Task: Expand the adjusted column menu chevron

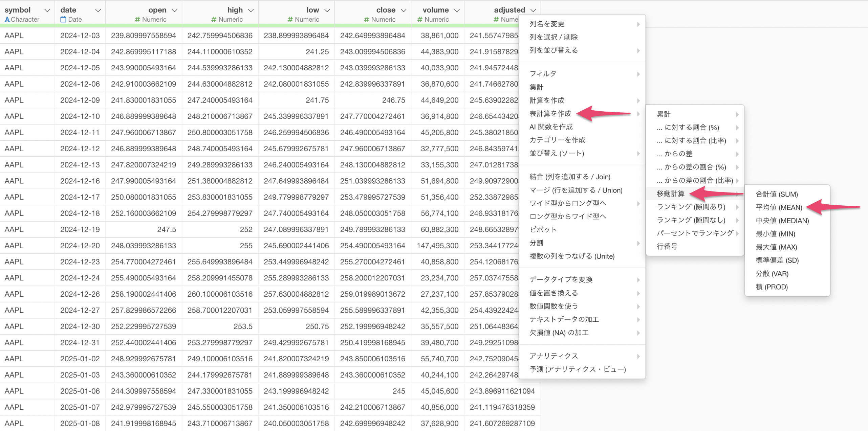Action: click(x=533, y=10)
